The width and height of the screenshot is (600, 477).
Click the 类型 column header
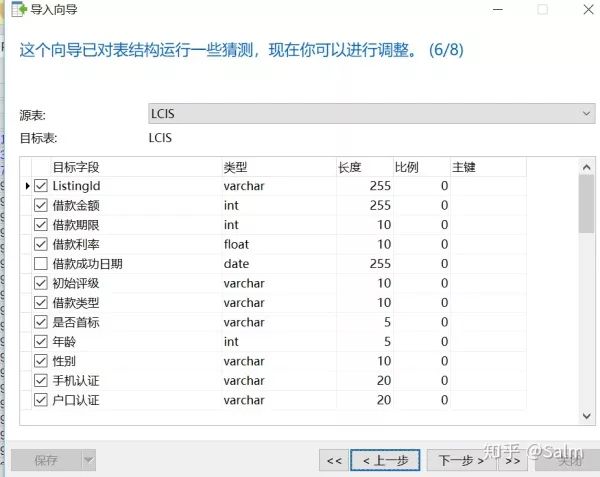pos(279,167)
